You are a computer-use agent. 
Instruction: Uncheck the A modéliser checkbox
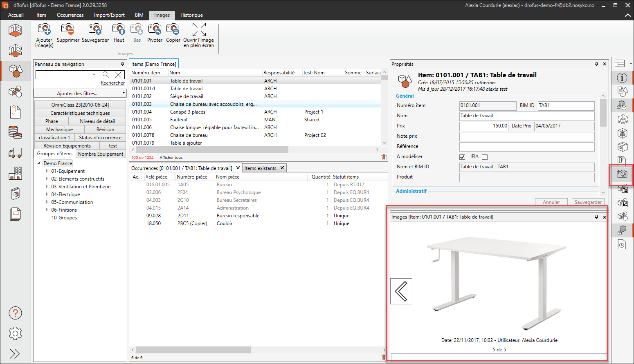tap(462, 157)
